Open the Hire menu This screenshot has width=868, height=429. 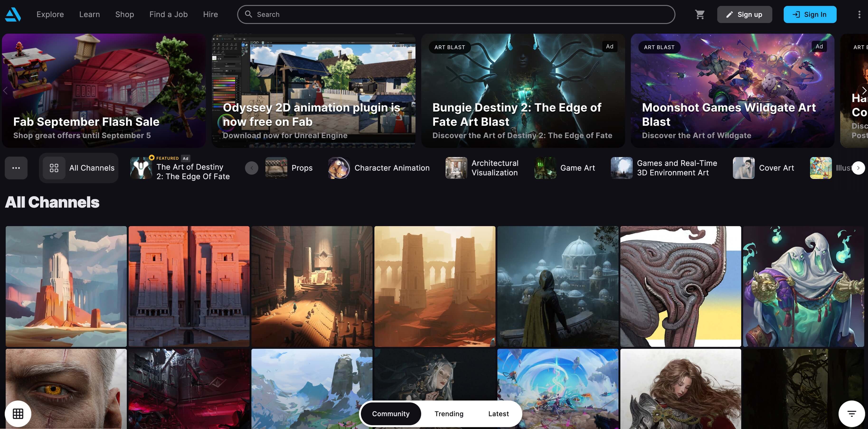coord(210,14)
